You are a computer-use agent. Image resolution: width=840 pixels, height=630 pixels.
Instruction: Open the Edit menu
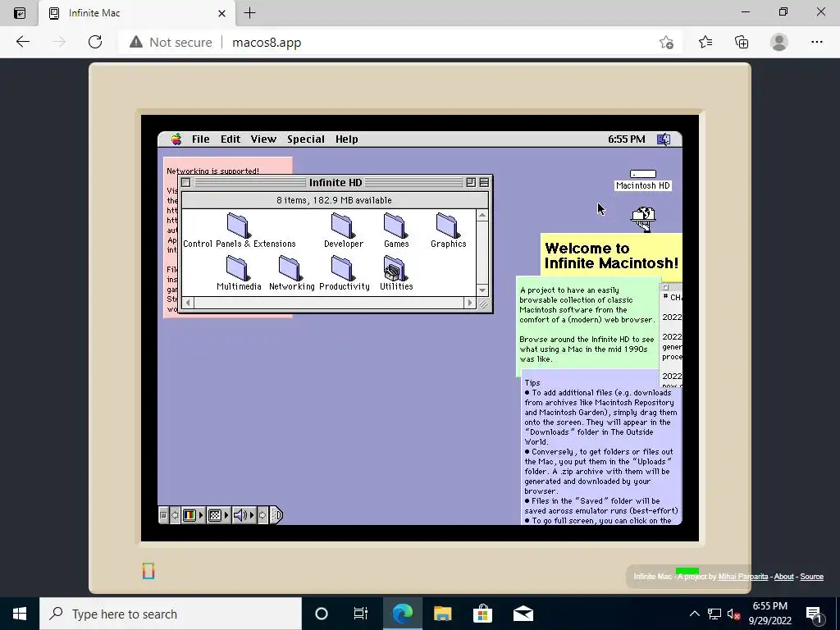(231, 139)
